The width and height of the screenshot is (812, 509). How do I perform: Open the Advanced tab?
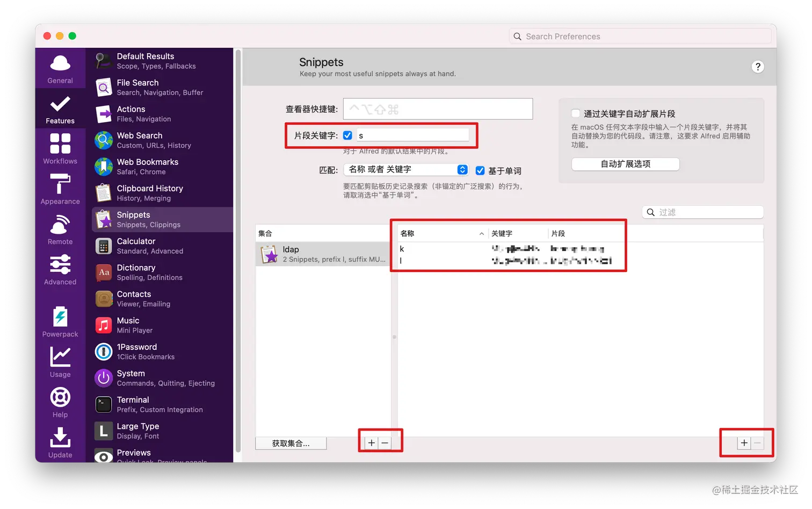click(x=60, y=270)
